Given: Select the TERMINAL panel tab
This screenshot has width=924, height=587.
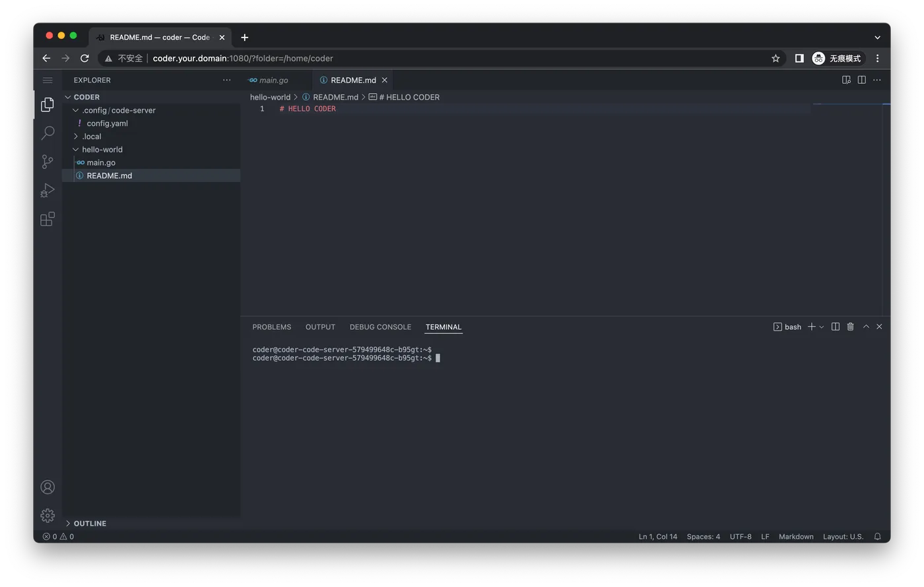Looking at the screenshot, I should pos(444,327).
